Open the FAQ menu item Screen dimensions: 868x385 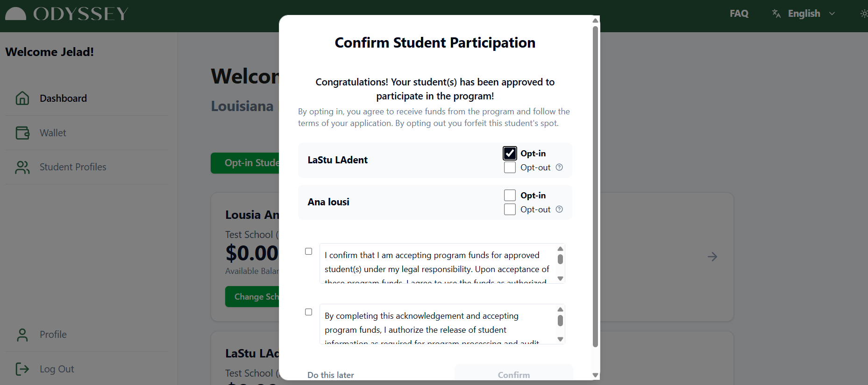[x=739, y=14]
